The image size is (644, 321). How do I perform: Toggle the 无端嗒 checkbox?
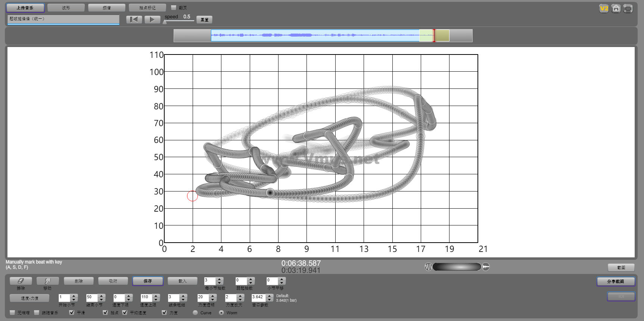[13, 312]
